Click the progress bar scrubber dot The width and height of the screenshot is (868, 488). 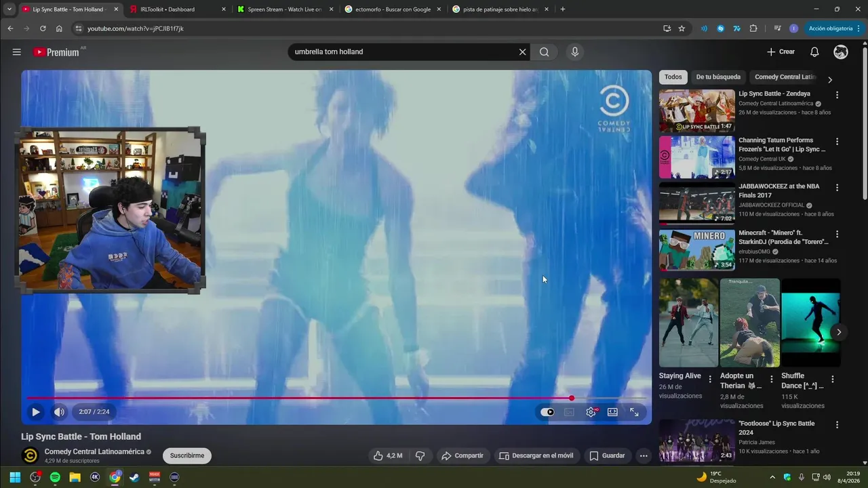[x=572, y=399]
